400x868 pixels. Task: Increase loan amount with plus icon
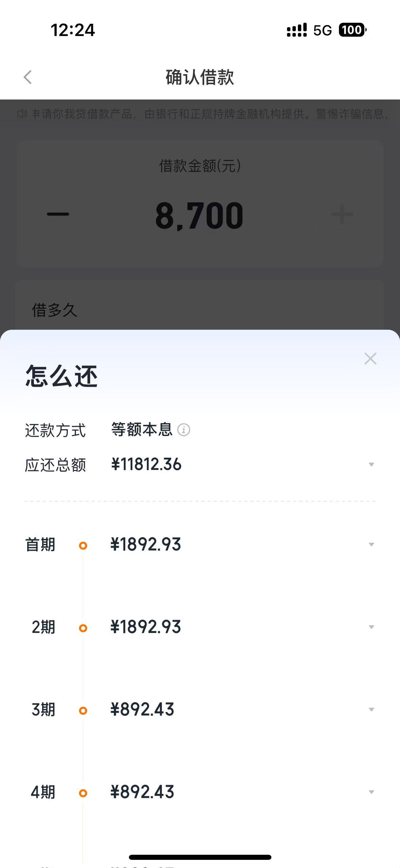pos(342,214)
